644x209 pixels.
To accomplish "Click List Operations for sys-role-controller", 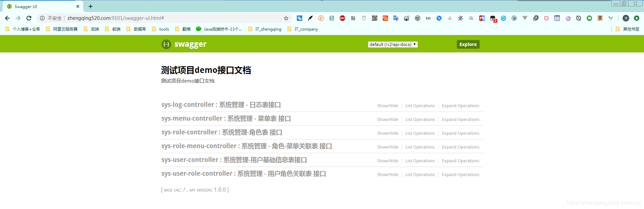I will point(420,133).
